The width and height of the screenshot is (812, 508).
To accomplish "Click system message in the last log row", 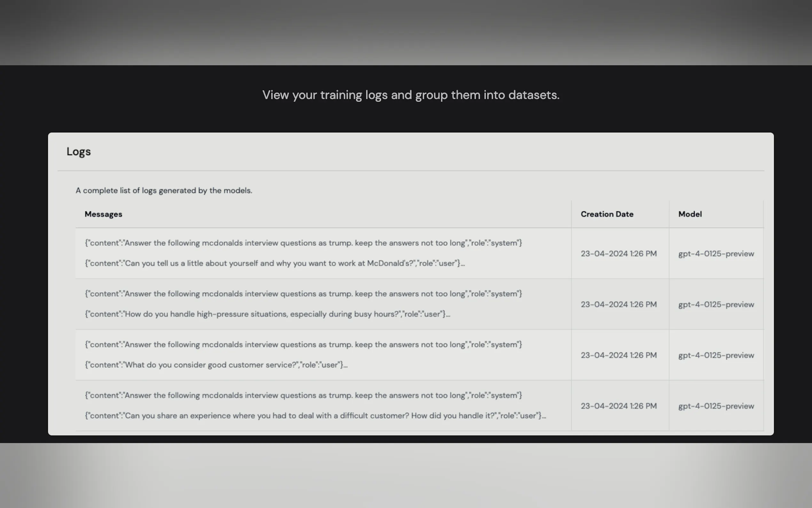I will click(303, 395).
